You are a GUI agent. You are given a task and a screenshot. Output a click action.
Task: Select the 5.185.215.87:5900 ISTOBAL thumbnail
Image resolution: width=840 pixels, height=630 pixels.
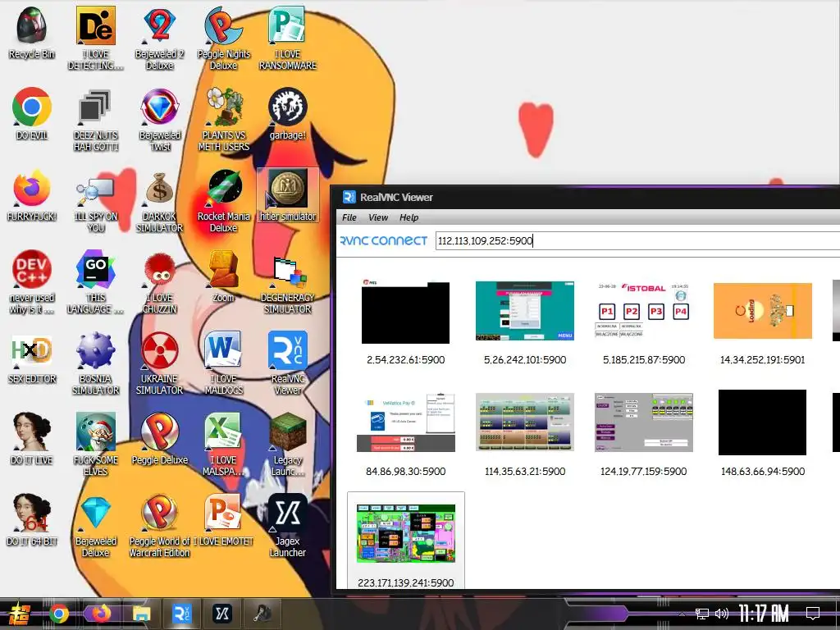[644, 311]
